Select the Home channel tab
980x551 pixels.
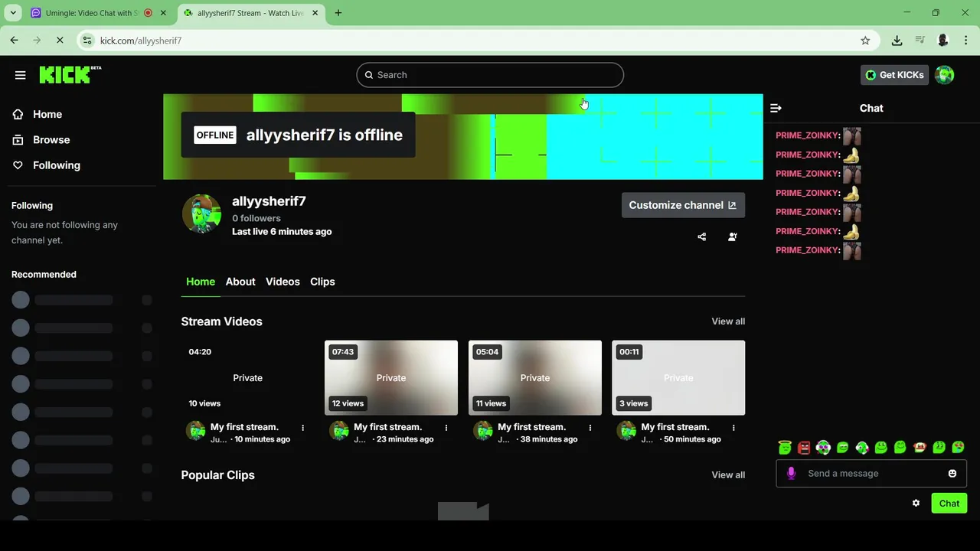(201, 282)
